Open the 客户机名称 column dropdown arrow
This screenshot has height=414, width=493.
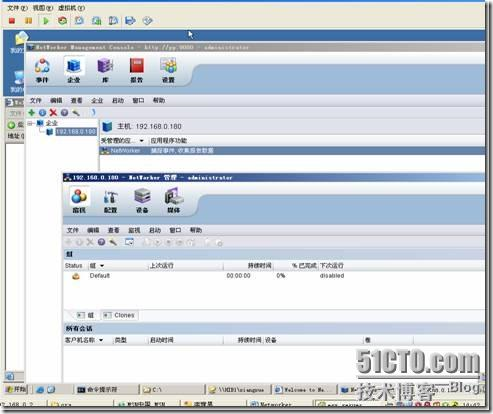pos(101,340)
